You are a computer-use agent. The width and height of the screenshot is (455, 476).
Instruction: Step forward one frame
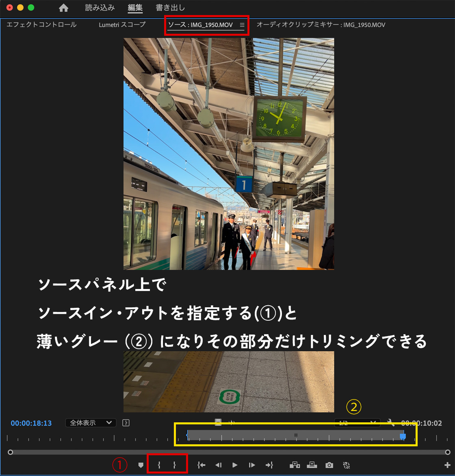click(x=252, y=465)
